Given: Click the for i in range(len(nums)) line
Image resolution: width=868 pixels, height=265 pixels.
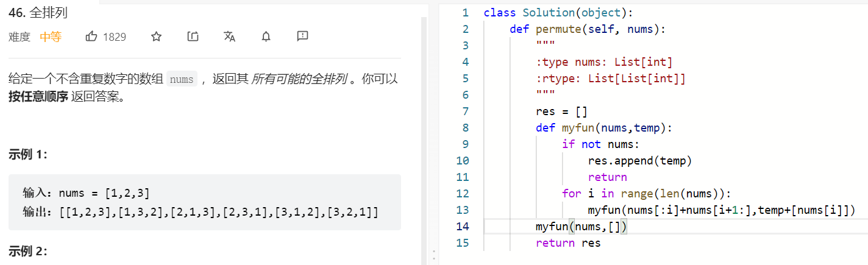Looking at the screenshot, I should pos(647,194).
